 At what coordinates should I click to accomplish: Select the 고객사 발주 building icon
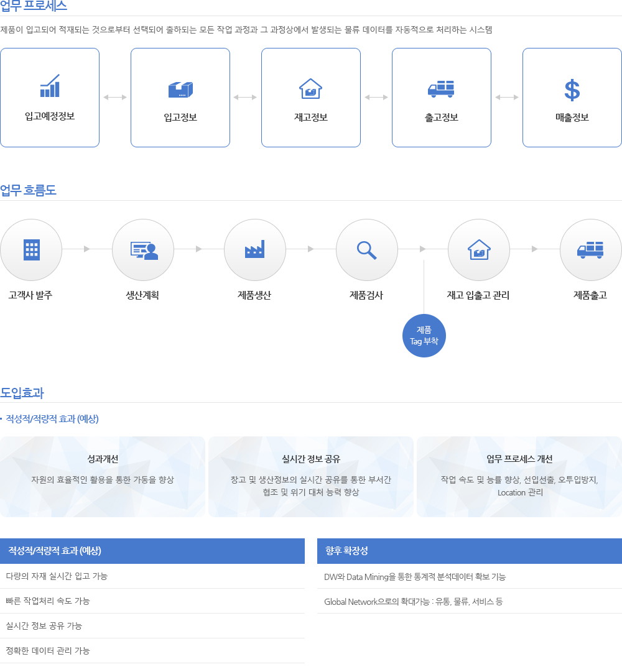click(x=31, y=250)
